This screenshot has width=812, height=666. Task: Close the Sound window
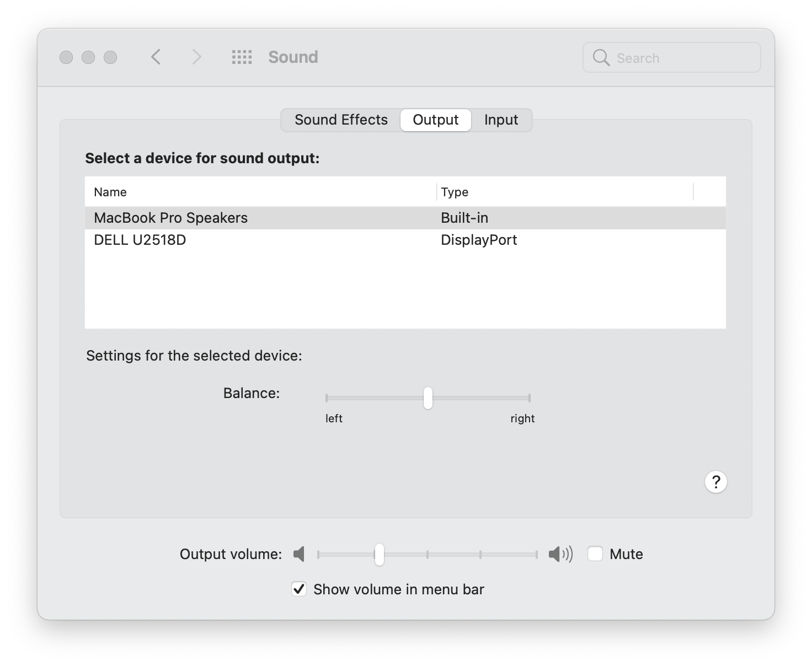point(66,57)
